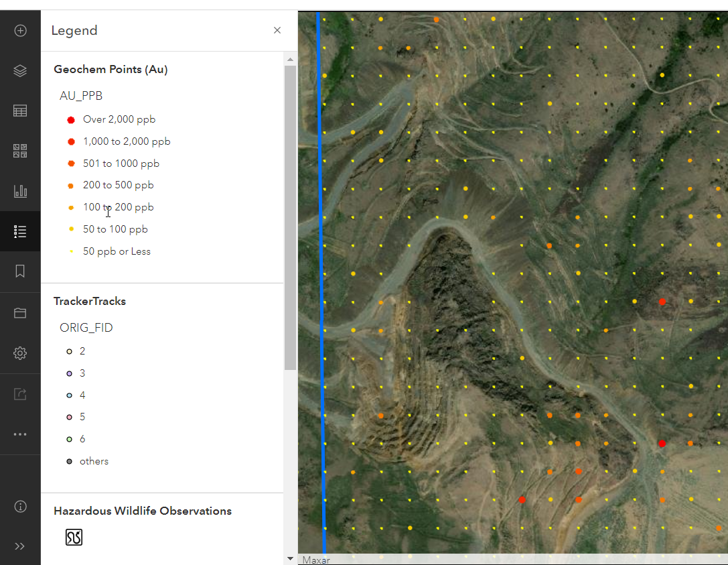Show the Tables panel
The image size is (728, 565).
click(20, 111)
